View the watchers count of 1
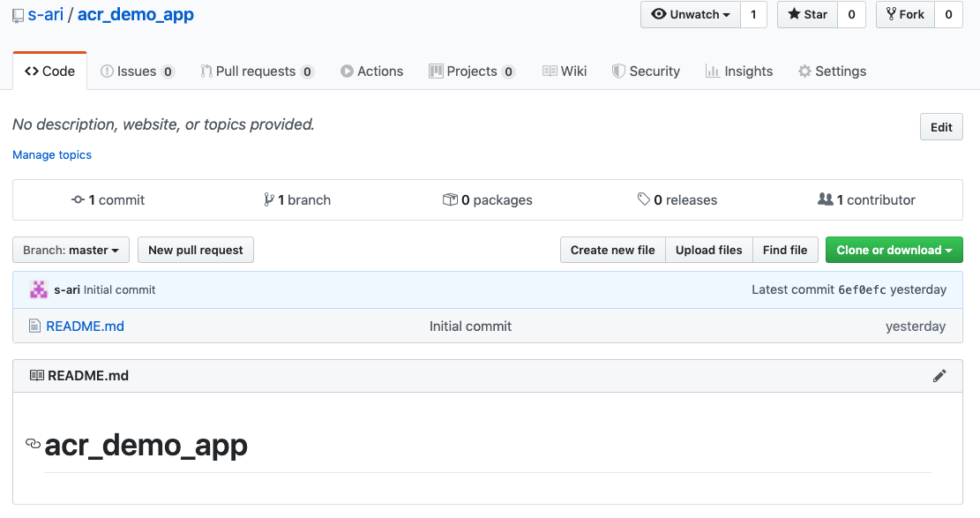The height and width of the screenshot is (518, 980). (754, 14)
